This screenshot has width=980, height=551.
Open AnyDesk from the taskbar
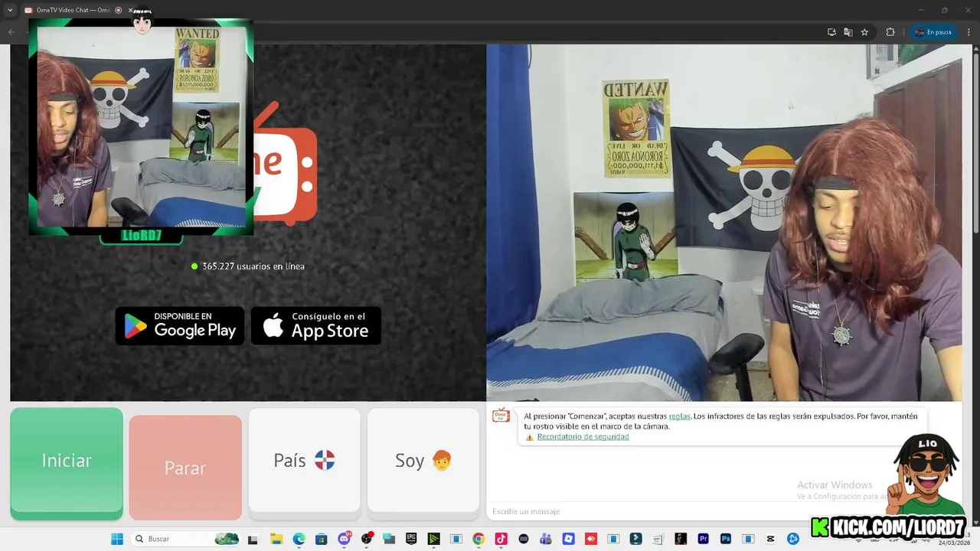(591, 539)
